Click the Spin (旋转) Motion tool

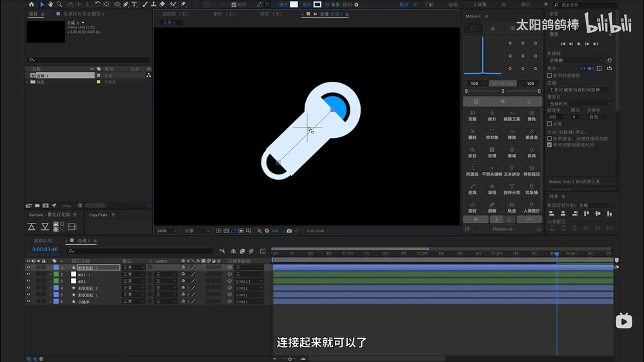tap(472, 207)
